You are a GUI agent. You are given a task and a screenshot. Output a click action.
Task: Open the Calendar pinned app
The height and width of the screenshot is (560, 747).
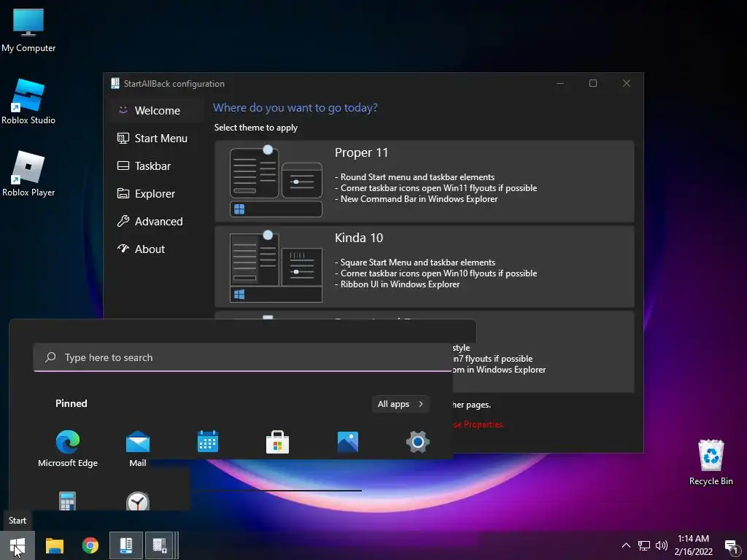click(x=208, y=441)
